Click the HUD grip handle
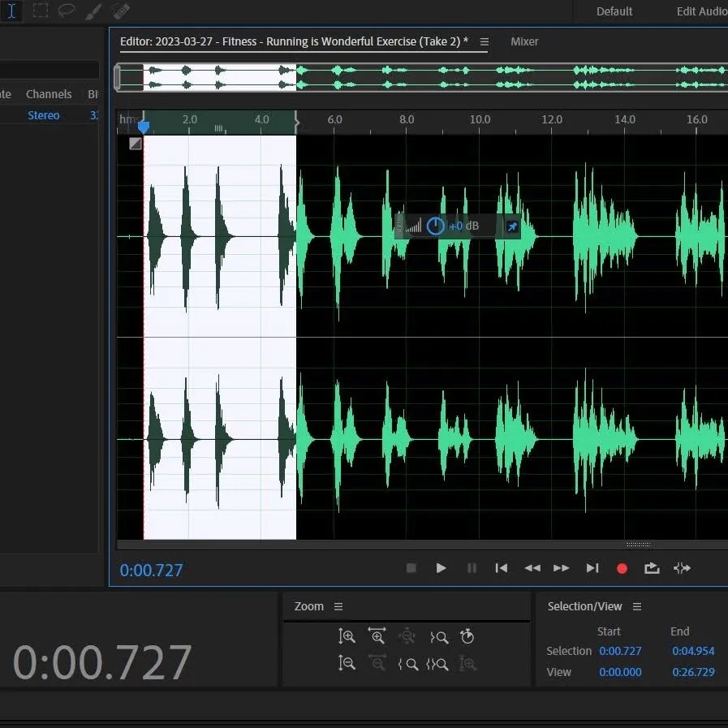This screenshot has width=728, height=728. click(398, 226)
